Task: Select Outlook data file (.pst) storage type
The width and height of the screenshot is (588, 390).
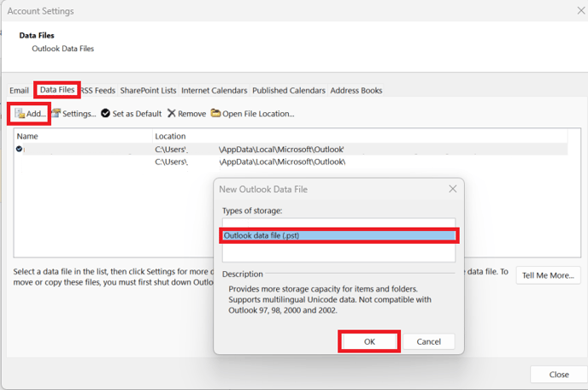Action: [339, 236]
